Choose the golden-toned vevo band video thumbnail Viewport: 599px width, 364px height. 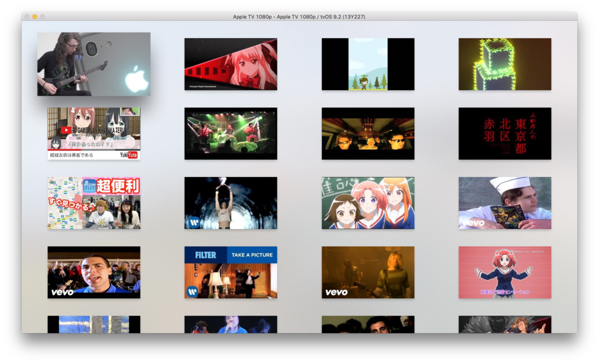[x=368, y=272]
